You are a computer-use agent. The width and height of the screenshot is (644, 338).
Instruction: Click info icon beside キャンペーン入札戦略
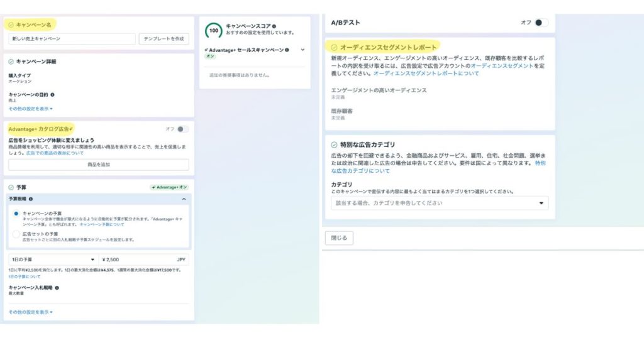coord(57,288)
